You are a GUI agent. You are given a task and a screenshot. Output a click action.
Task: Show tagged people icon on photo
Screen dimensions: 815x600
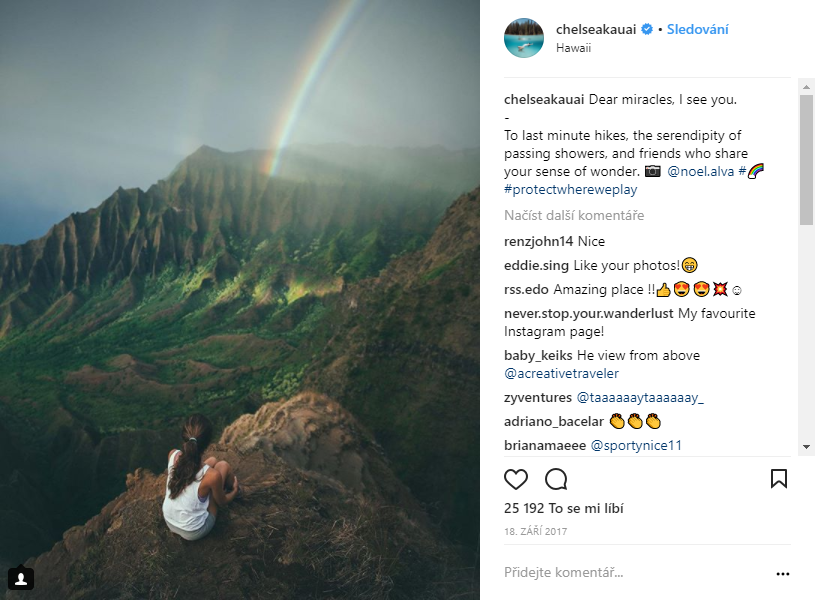[21, 578]
